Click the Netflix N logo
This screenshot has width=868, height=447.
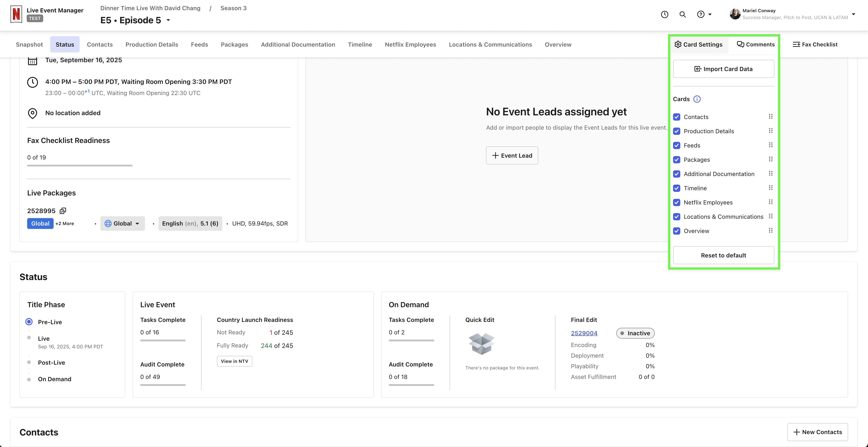tap(16, 14)
